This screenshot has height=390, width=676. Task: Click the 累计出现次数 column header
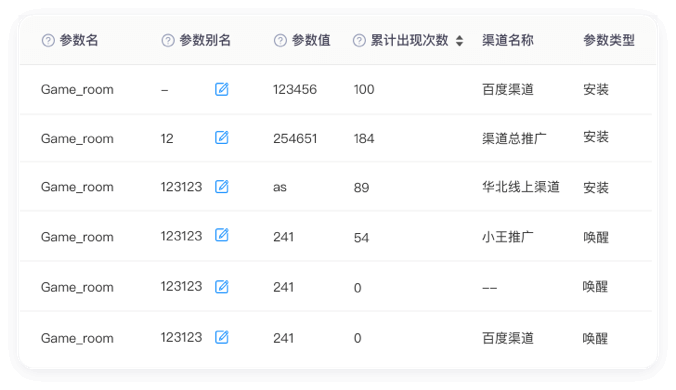tap(410, 41)
